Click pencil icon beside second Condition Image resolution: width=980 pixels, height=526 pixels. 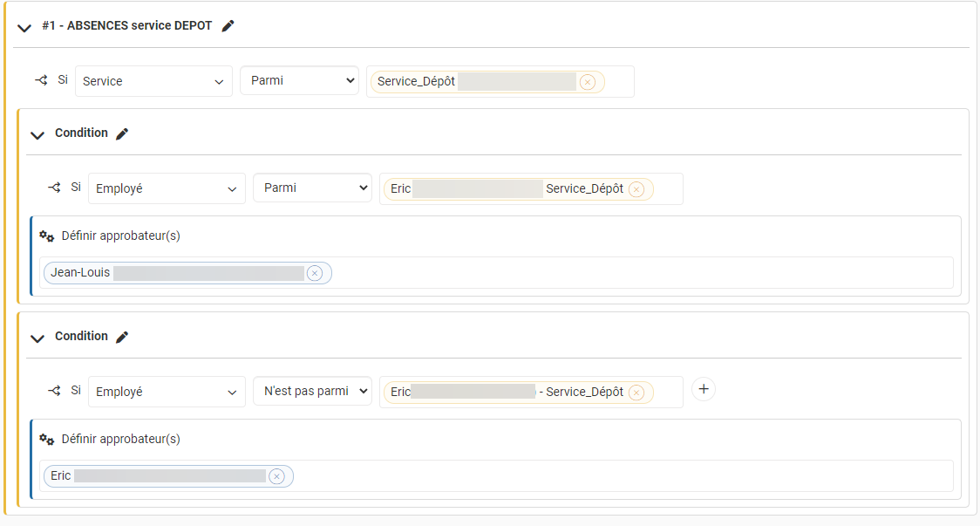pos(122,337)
